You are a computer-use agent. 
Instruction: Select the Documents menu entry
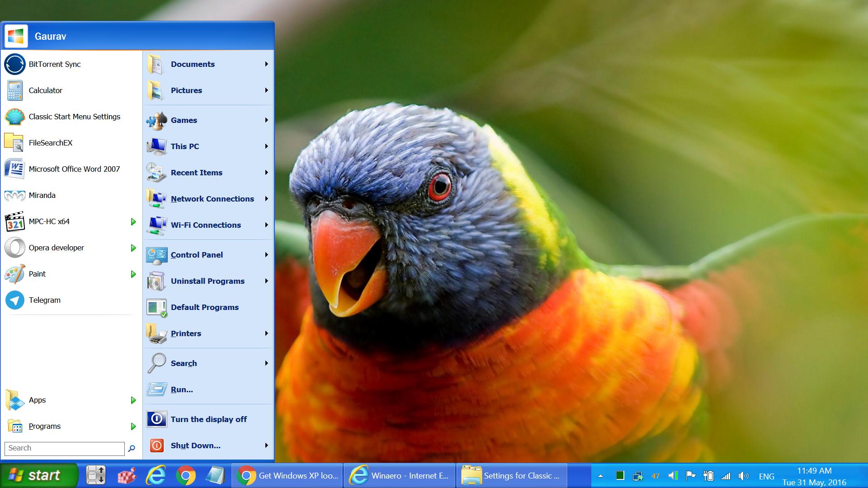[193, 64]
